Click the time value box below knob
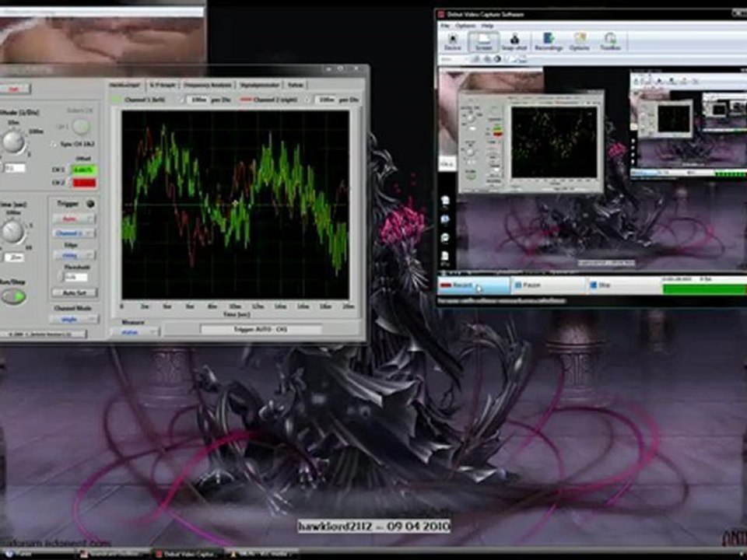 14,257
